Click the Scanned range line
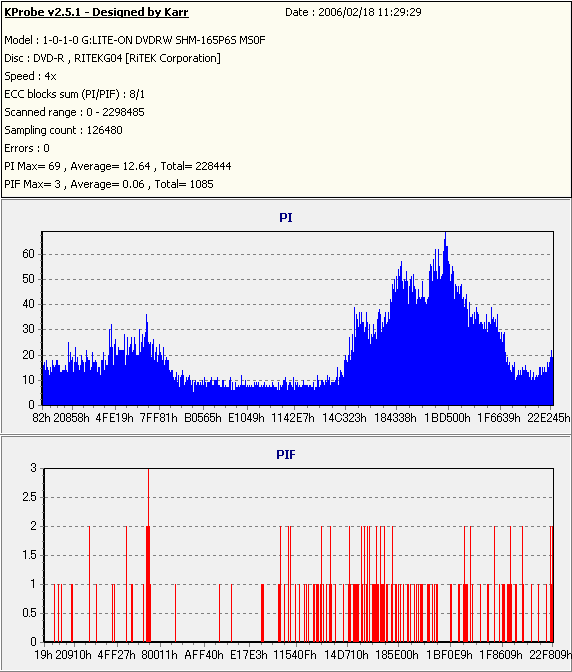Viewport: 572px width, 672px height. tap(75, 112)
